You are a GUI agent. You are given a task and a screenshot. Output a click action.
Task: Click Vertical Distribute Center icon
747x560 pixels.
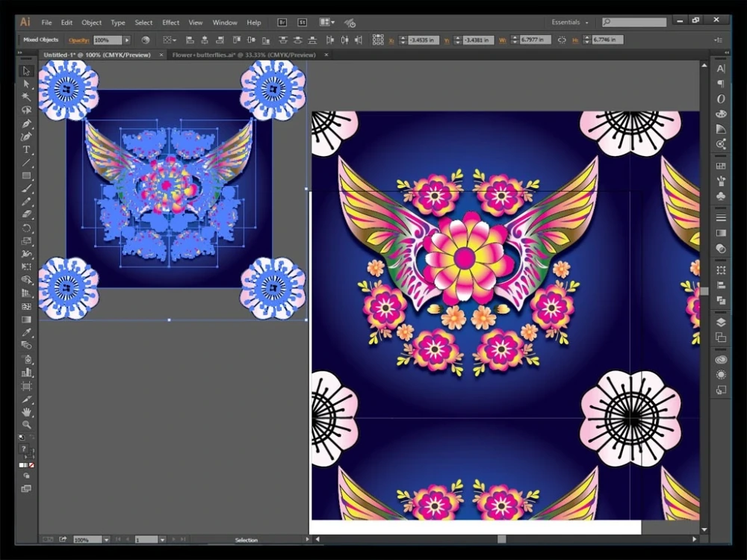[x=298, y=40]
